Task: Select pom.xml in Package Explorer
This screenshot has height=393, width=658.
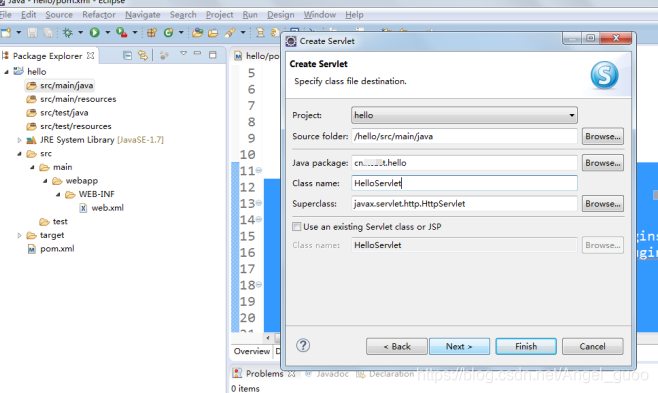Action: pyautogui.click(x=51, y=249)
